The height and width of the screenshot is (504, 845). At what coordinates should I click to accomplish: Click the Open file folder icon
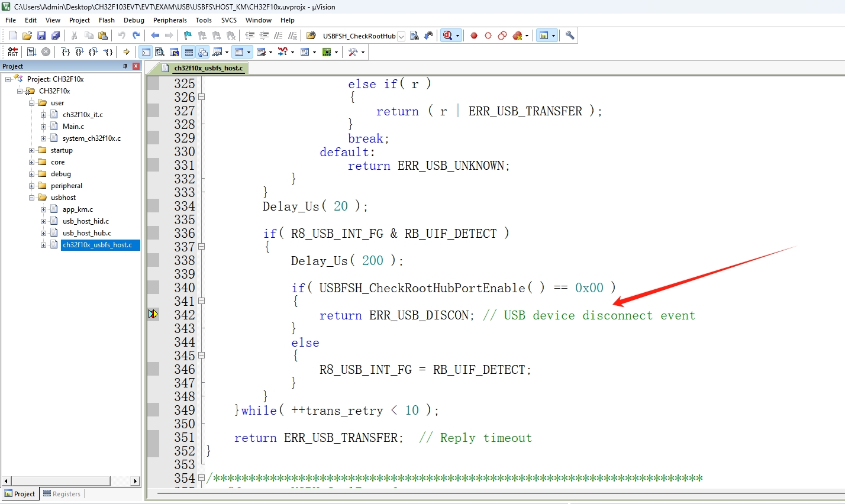coord(27,35)
